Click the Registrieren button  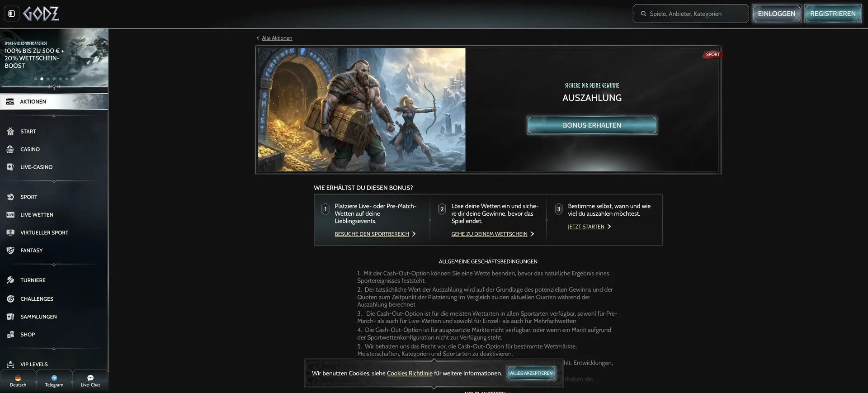(833, 14)
